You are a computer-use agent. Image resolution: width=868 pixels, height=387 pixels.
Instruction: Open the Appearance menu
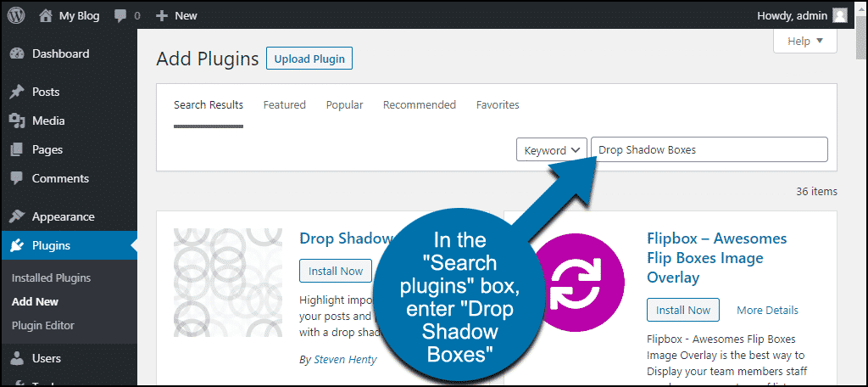[x=69, y=216]
